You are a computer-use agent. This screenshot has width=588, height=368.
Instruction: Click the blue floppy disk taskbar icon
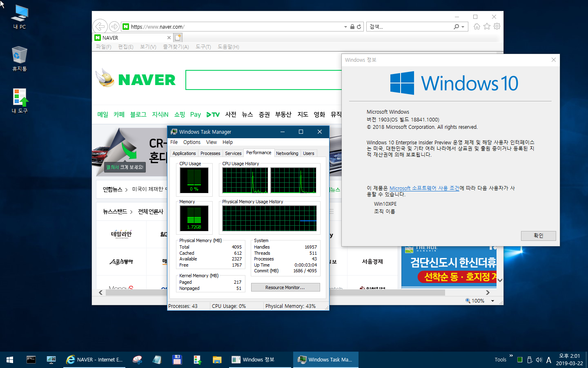coord(177,360)
